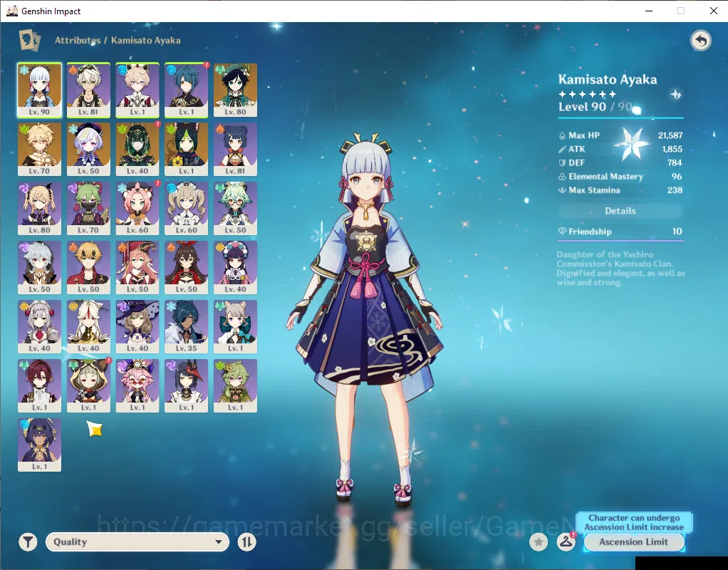Viewport: 728px width, 570px height.
Task: Click the Ascension Limit button
Action: (x=634, y=542)
